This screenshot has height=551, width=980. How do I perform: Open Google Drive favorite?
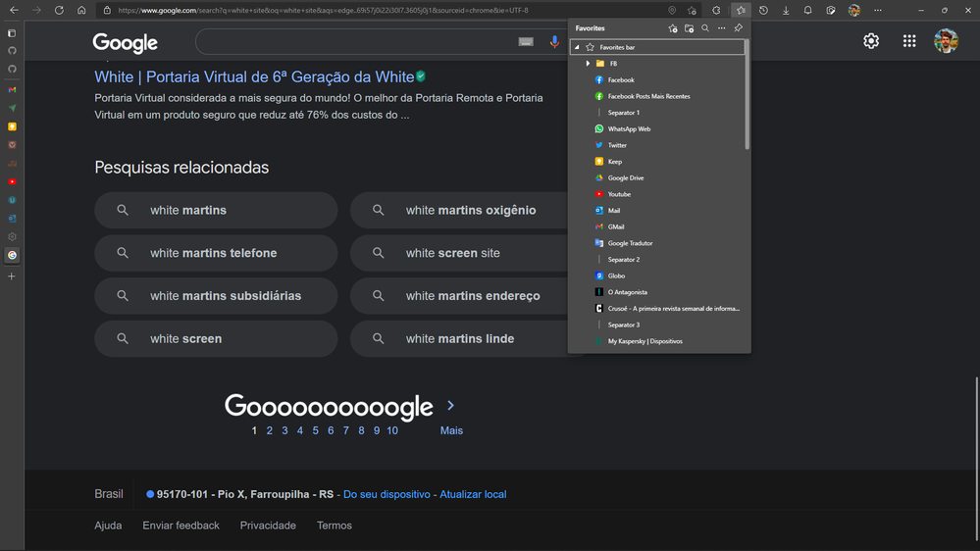[x=657, y=178]
